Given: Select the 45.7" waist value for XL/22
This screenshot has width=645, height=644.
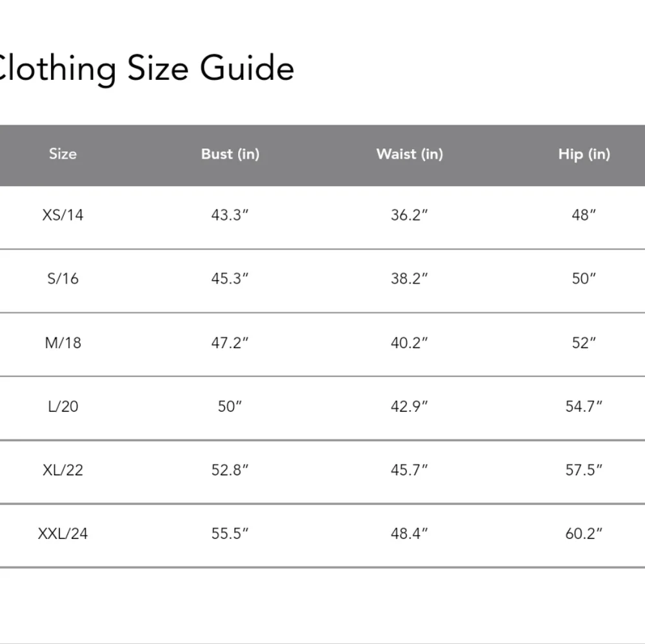Looking at the screenshot, I should [x=410, y=470].
